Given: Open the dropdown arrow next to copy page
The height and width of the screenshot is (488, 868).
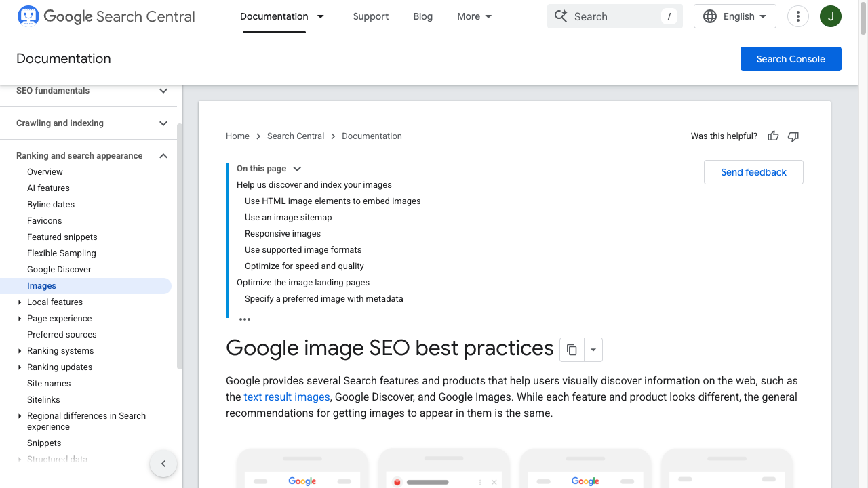Looking at the screenshot, I should [x=593, y=350].
